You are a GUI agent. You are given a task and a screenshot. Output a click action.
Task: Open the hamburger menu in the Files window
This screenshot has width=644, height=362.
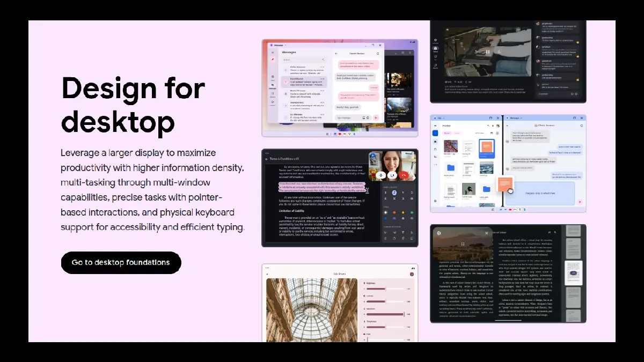tap(435, 125)
